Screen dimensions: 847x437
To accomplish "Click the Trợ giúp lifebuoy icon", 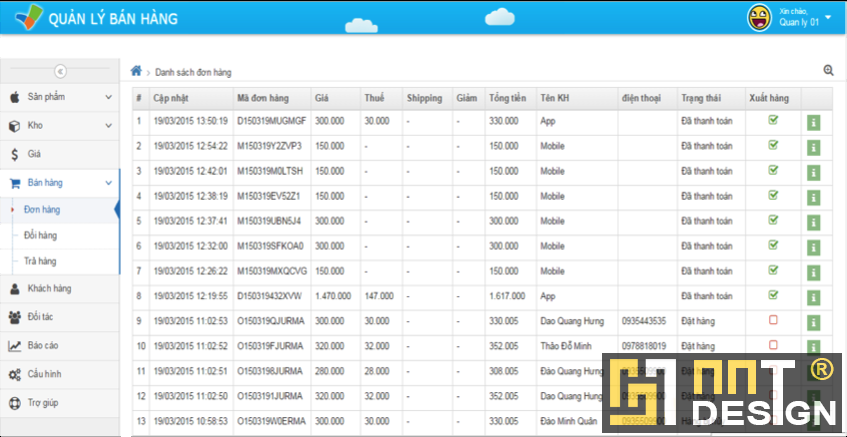I will click(x=15, y=403).
